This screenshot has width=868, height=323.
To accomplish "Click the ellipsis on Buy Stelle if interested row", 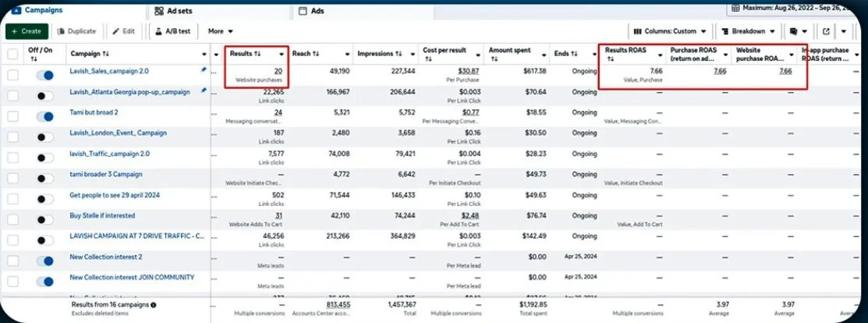I will pyautogui.click(x=214, y=218).
